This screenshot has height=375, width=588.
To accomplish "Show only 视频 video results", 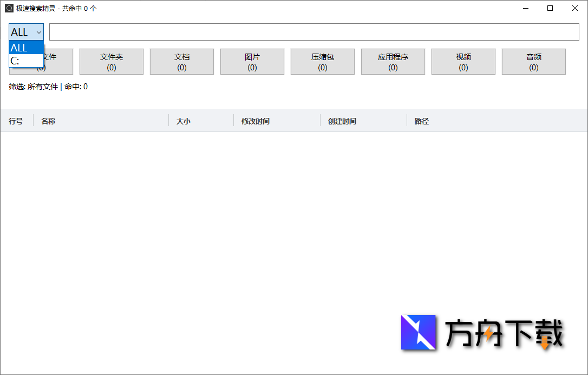I will point(463,61).
